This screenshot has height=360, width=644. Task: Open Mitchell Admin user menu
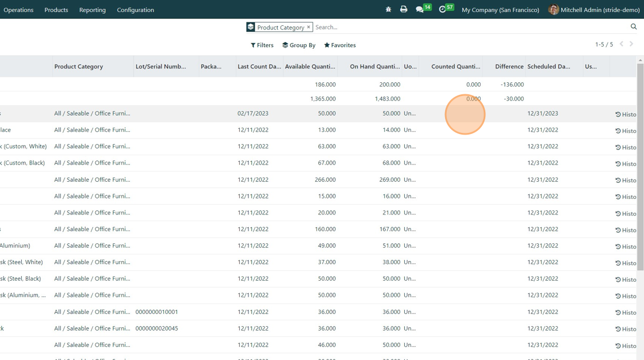594,10
